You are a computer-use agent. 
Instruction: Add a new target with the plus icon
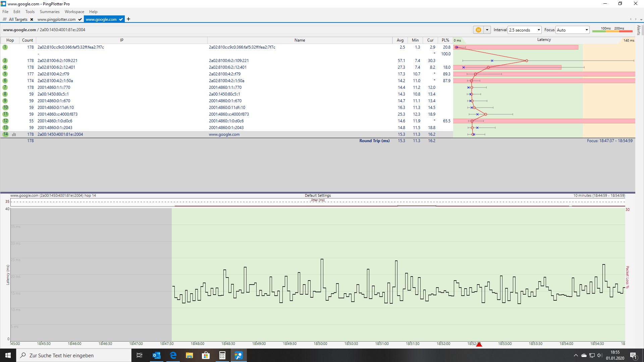(x=128, y=19)
